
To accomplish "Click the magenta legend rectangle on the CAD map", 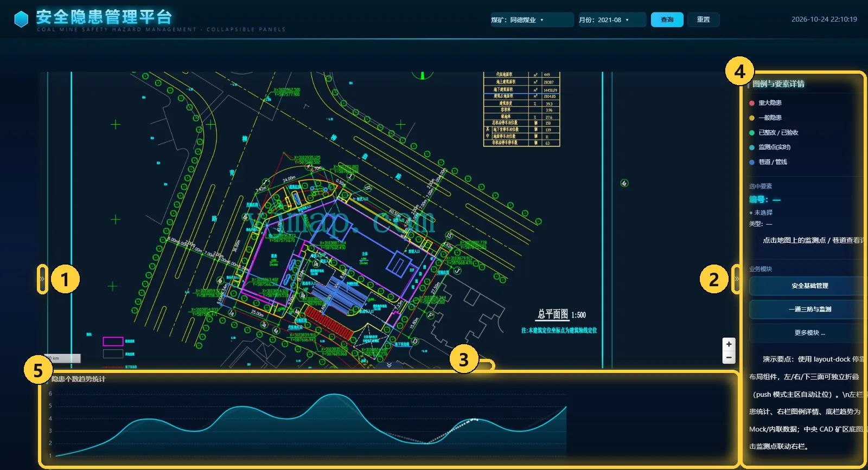I will tap(113, 342).
